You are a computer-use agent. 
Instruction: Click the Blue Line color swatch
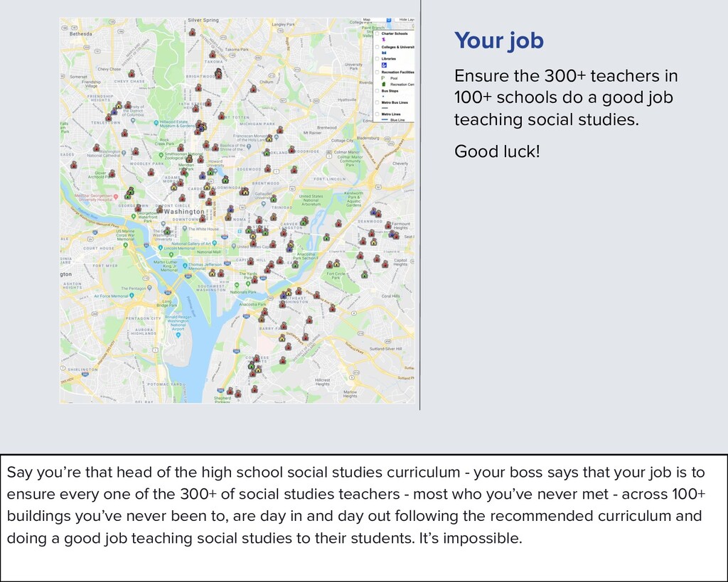tap(385, 119)
